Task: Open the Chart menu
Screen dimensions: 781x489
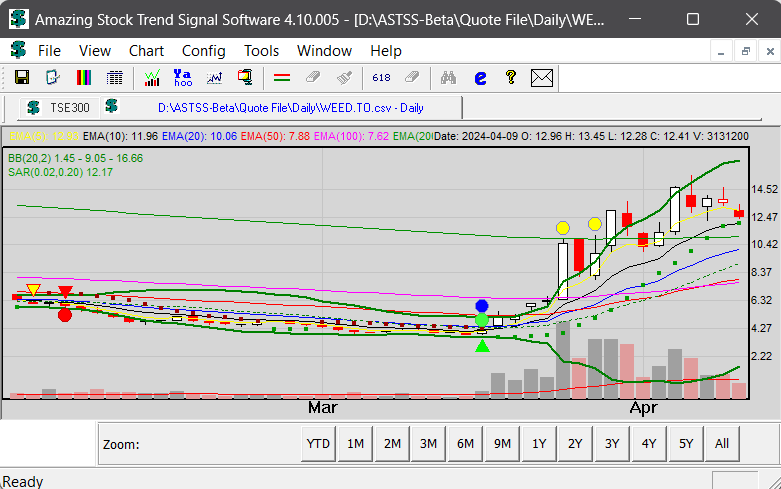Action: (146, 50)
